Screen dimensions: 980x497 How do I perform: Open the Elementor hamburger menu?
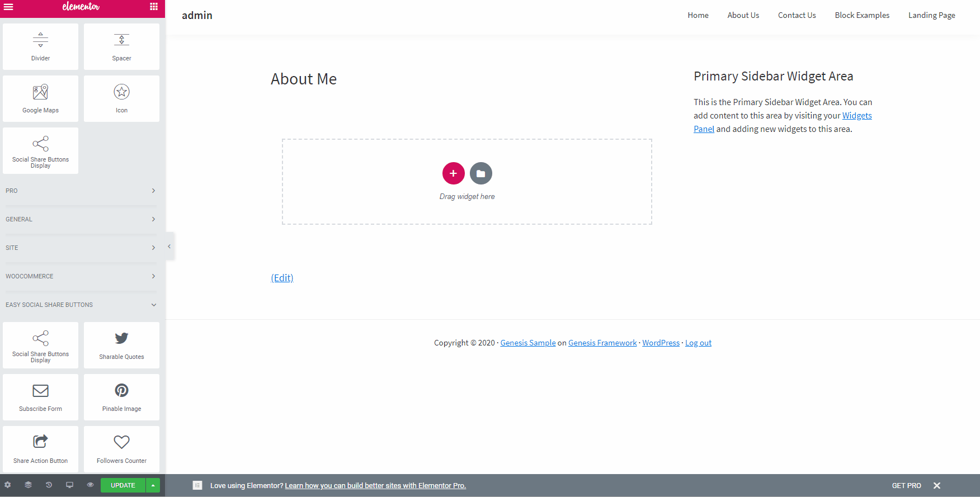[x=8, y=7]
